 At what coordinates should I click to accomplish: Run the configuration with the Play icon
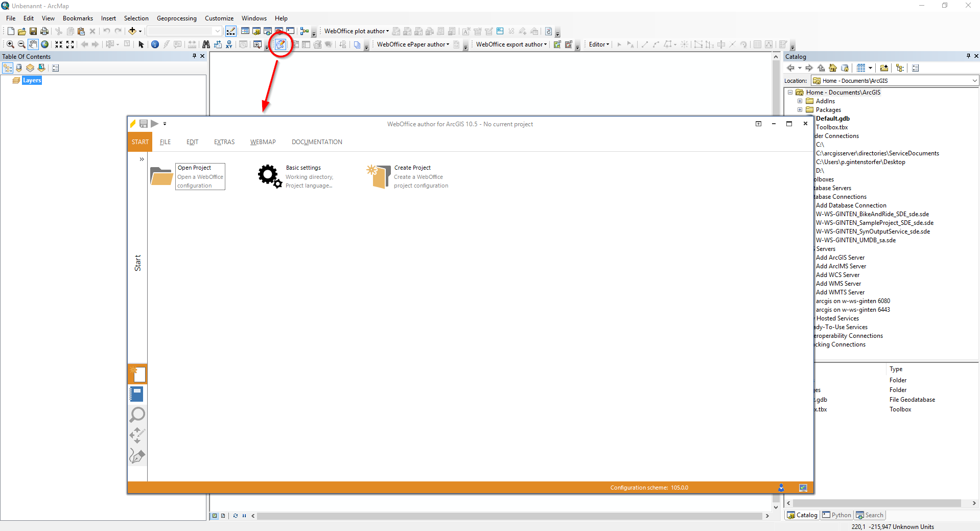(x=154, y=124)
